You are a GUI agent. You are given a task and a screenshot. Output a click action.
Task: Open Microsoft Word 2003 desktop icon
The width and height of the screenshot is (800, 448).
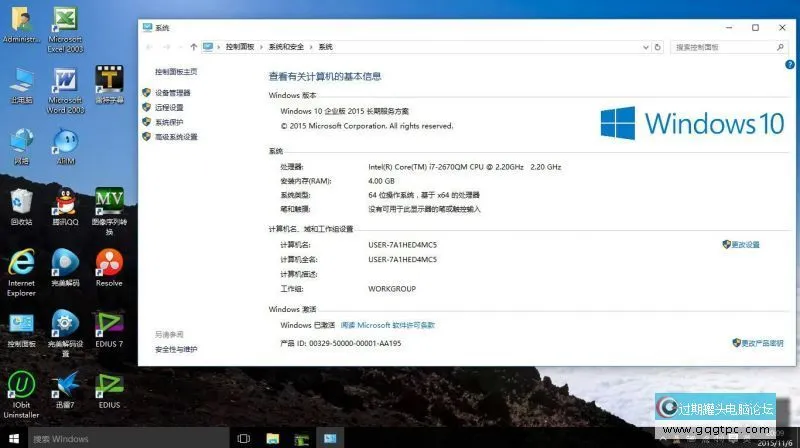click(65, 80)
